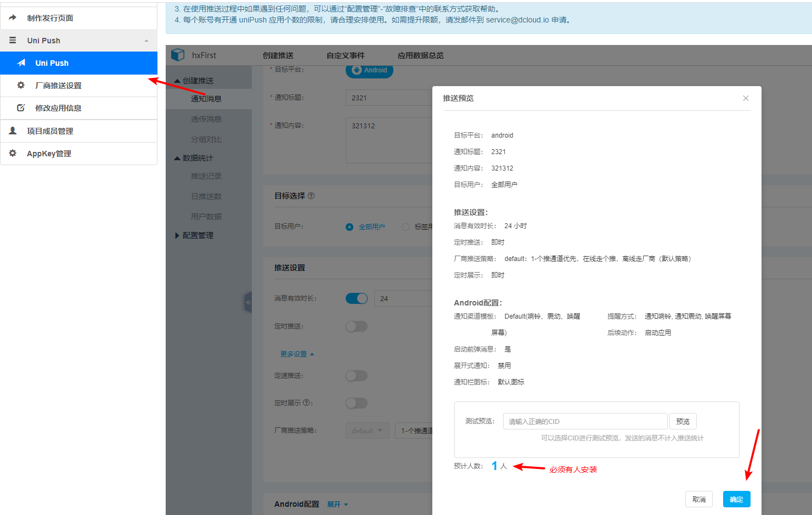
Task: Select the 全部用户 radio button
Action: (x=349, y=227)
